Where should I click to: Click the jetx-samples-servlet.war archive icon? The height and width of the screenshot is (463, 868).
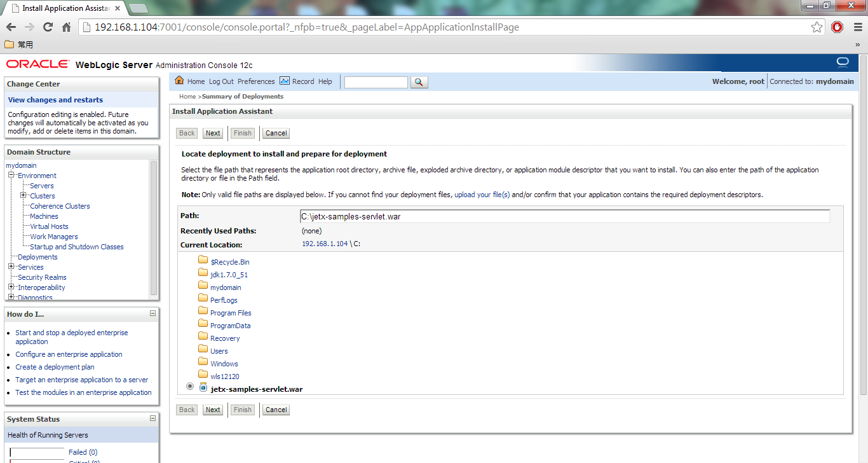coord(203,387)
